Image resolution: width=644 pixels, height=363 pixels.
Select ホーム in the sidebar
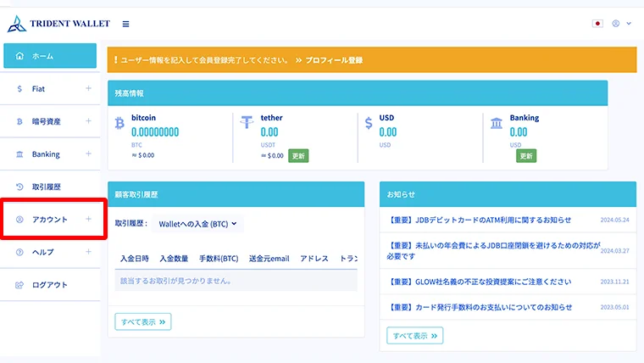click(50, 56)
